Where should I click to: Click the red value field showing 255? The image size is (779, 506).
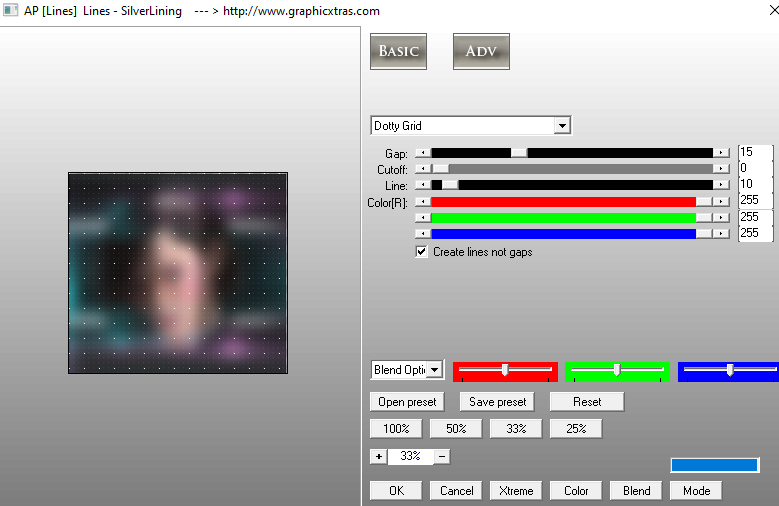(755, 200)
